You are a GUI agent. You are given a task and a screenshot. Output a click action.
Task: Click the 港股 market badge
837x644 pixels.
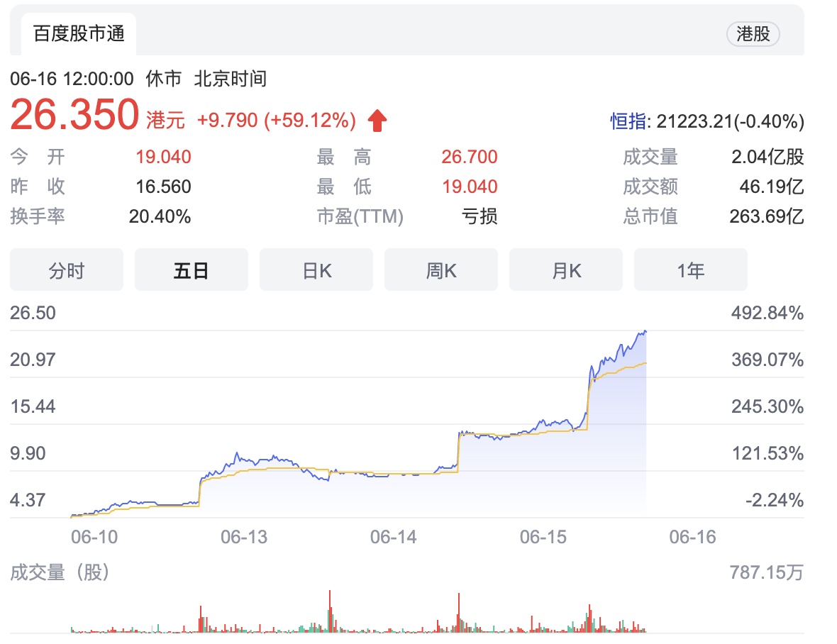coord(753,34)
